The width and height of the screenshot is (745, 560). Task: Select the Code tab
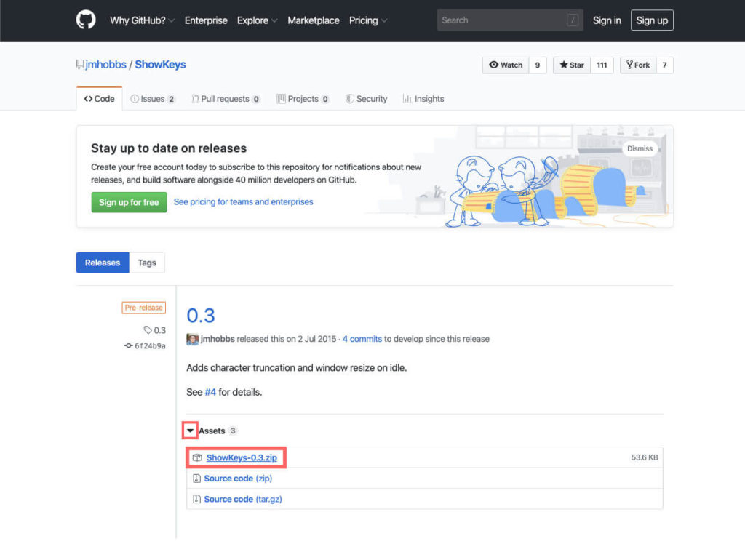pyautogui.click(x=99, y=99)
